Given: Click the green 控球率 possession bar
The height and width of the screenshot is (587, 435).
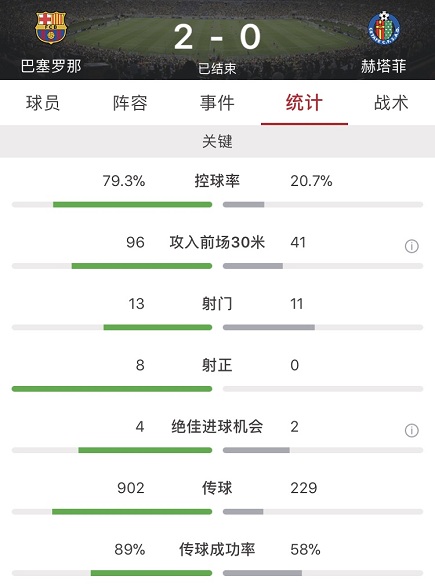Looking at the screenshot, I should pyautogui.click(x=133, y=204).
